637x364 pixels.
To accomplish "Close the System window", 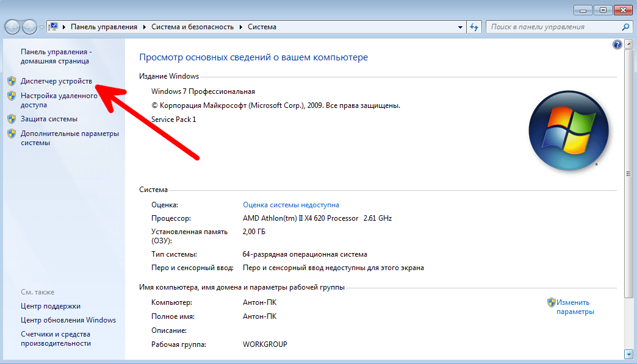I will [x=623, y=10].
